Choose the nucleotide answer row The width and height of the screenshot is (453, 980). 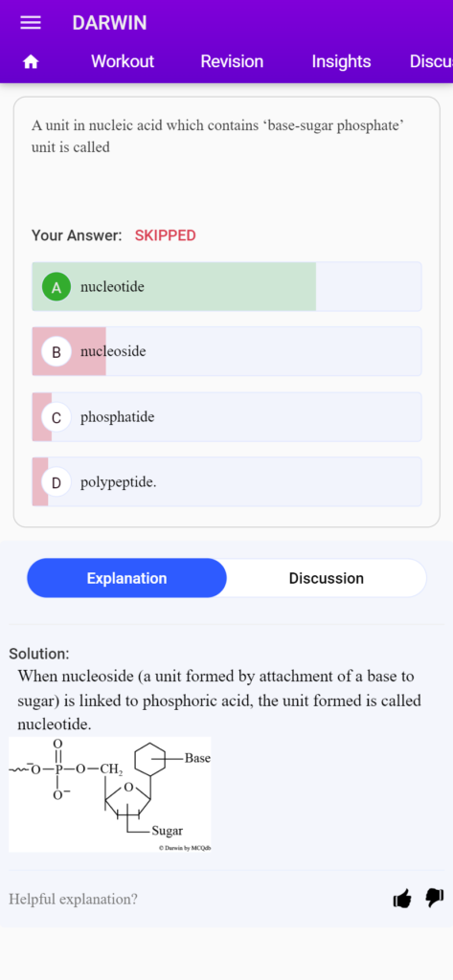(226, 287)
